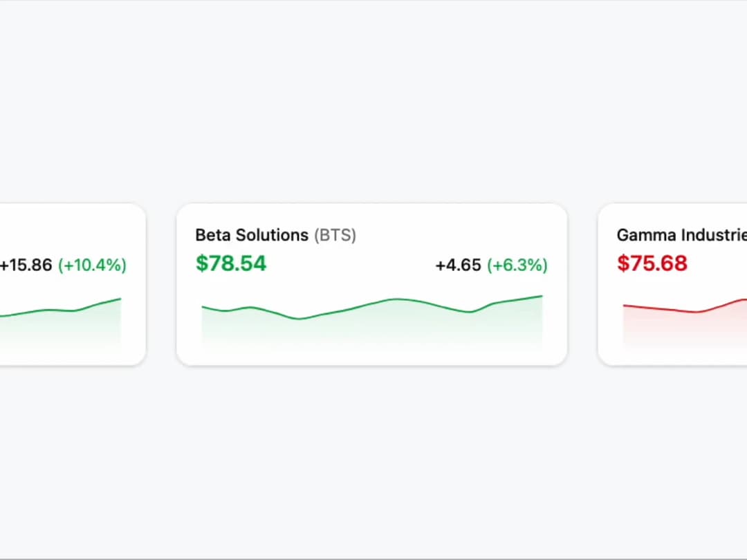This screenshot has width=747, height=560.
Task: Click the +10.4% percentage change
Action: coord(93,265)
